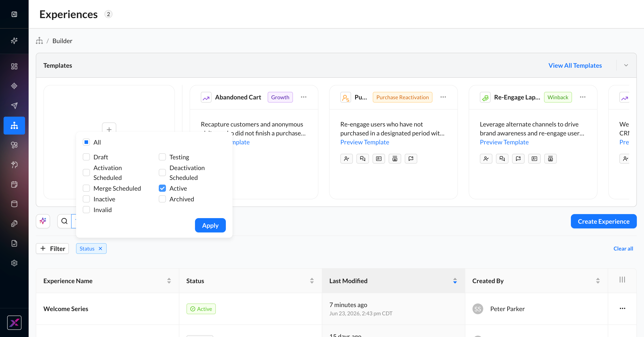Click the target crosshair sidebar icon
The height and width of the screenshot is (337, 644).
[14, 86]
